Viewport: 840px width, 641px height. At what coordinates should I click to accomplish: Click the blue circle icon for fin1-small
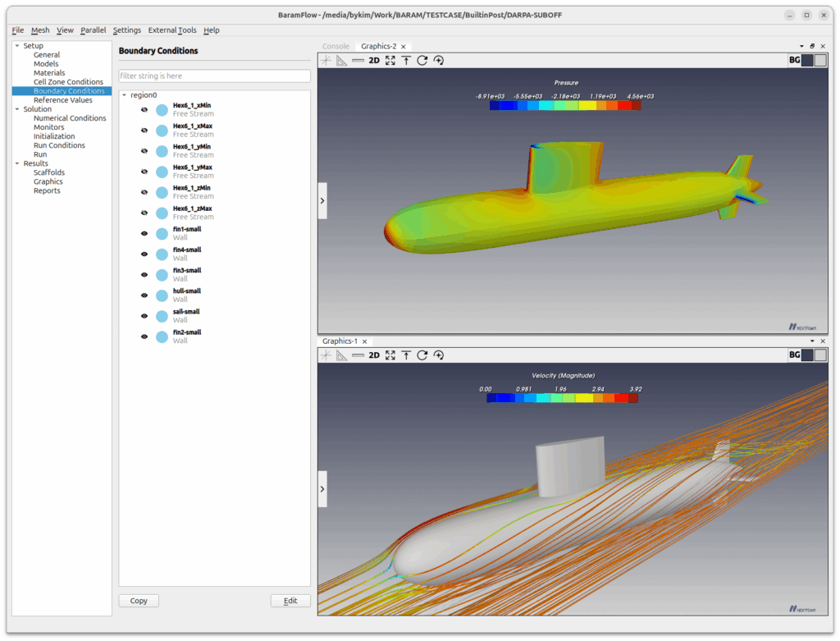(162, 234)
